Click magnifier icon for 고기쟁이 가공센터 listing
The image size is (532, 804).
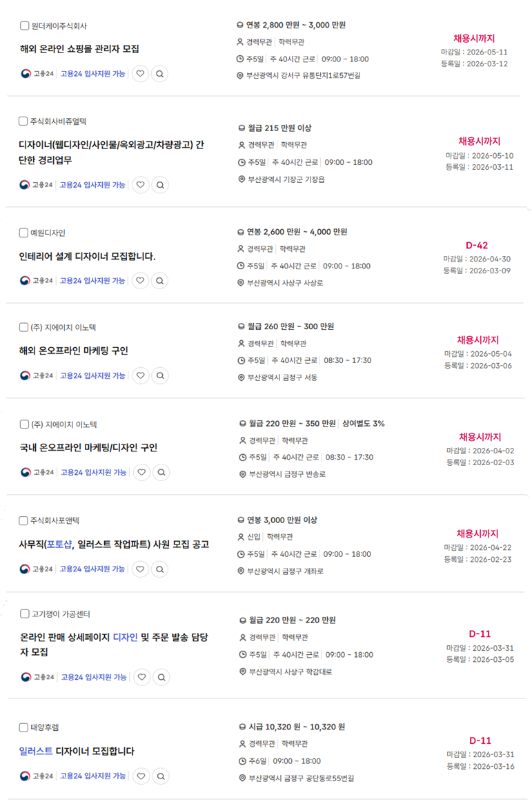point(161,677)
